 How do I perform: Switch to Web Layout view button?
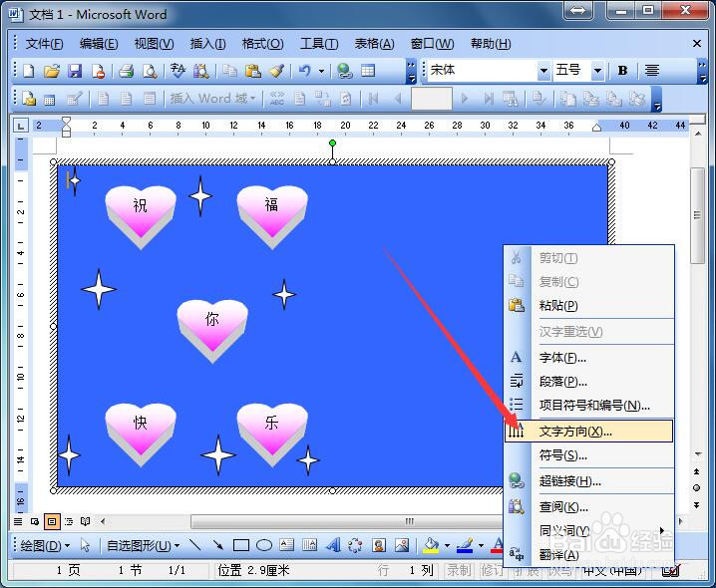tap(35, 521)
